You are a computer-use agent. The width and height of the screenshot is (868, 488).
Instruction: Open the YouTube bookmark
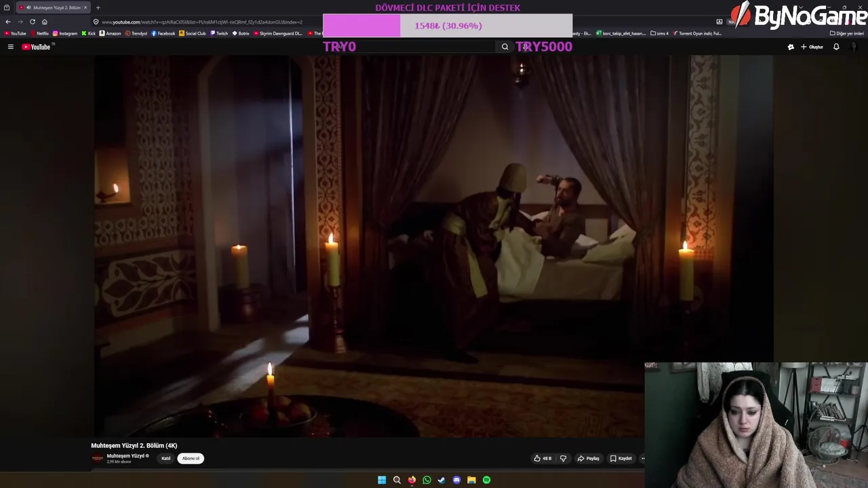tap(16, 33)
